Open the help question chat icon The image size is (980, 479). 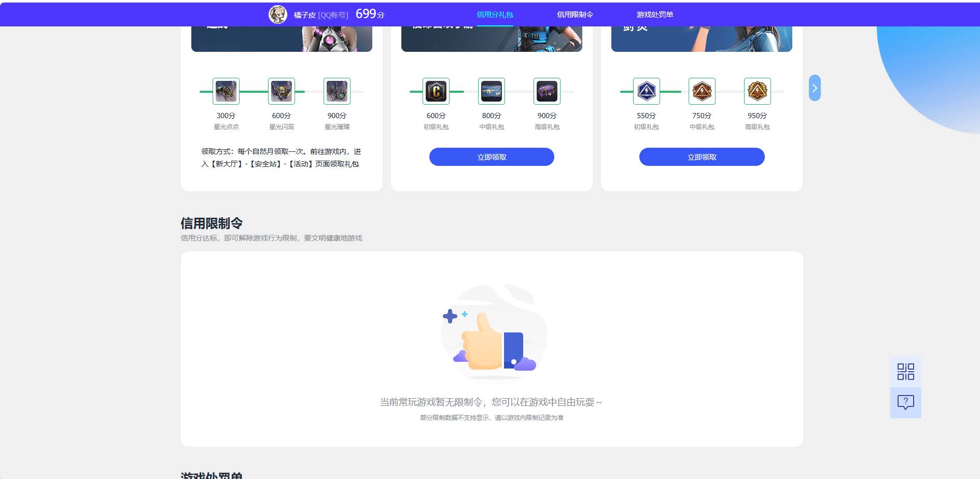(906, 403)
